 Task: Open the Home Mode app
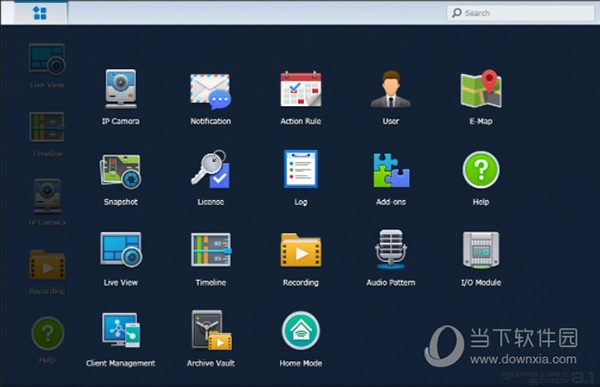(301, 340)
